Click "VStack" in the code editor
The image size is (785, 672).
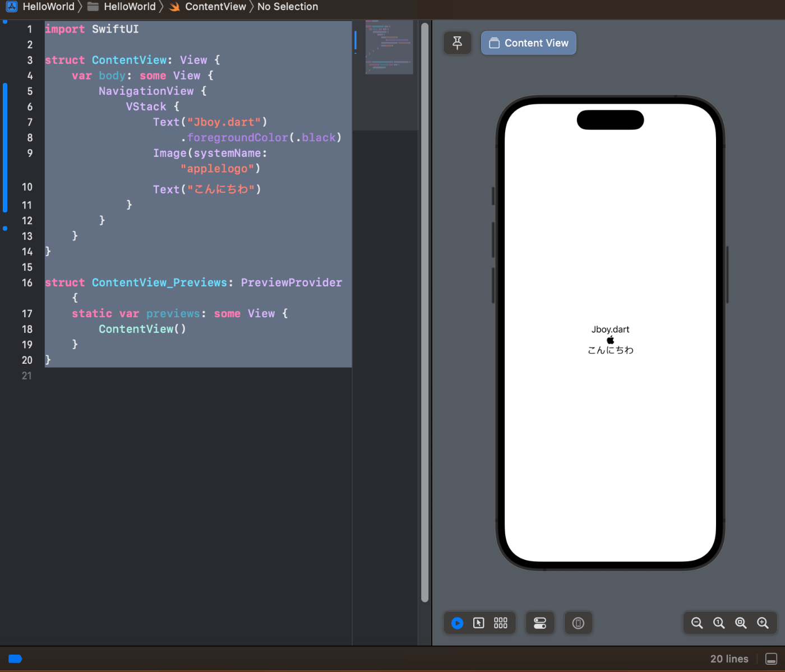point(146,106)
